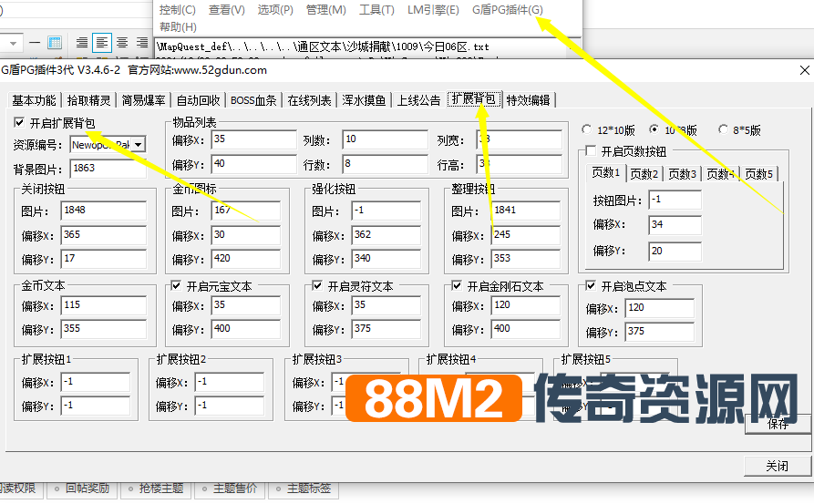Switch to 简易爆率 tab
Viewport: 814px width, 504px height.
coord(143,100)
